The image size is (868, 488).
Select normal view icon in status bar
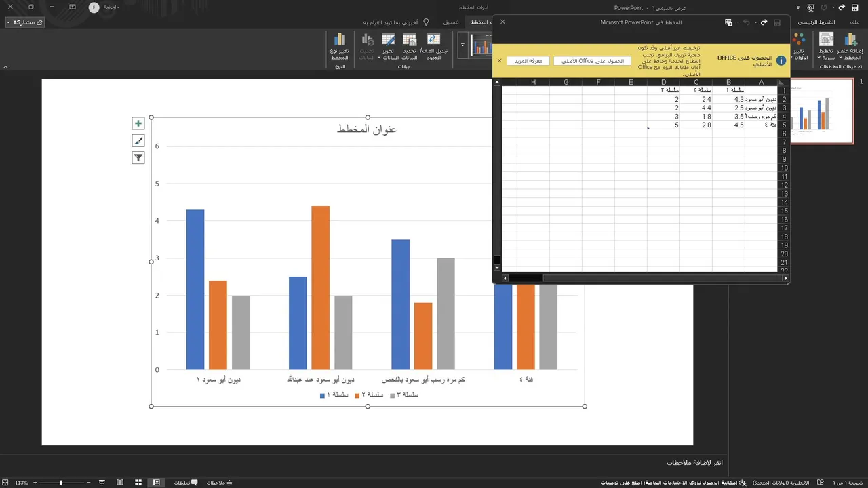(157, 483)
